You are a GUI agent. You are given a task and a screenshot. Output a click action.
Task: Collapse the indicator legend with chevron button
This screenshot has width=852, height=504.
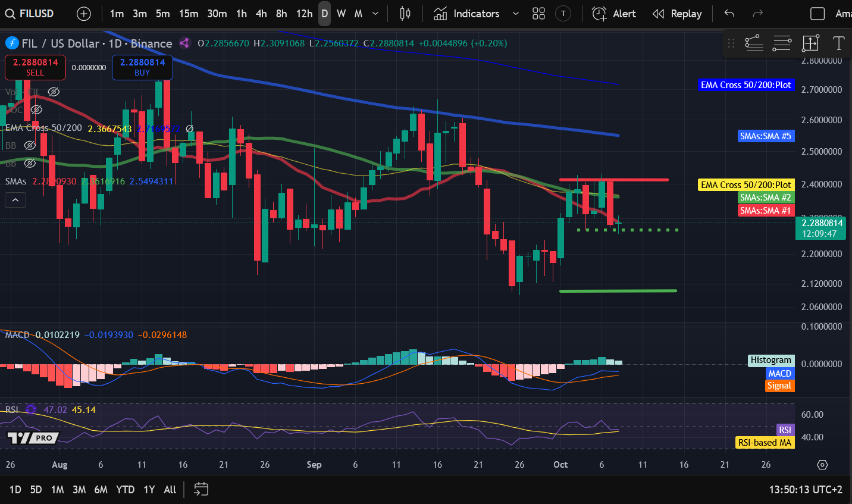[x=15, y=201]
